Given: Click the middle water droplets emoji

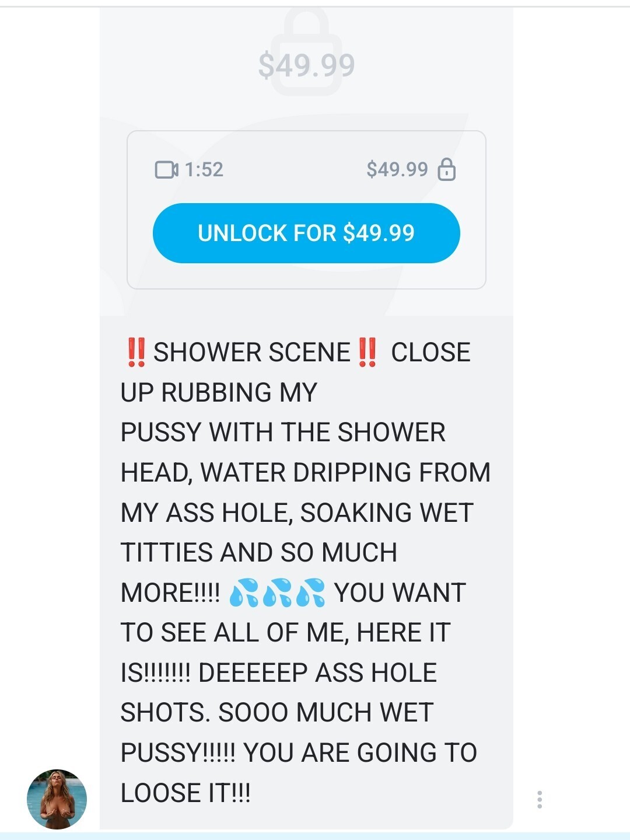Looking at the screenshot, I should [277, 592].
